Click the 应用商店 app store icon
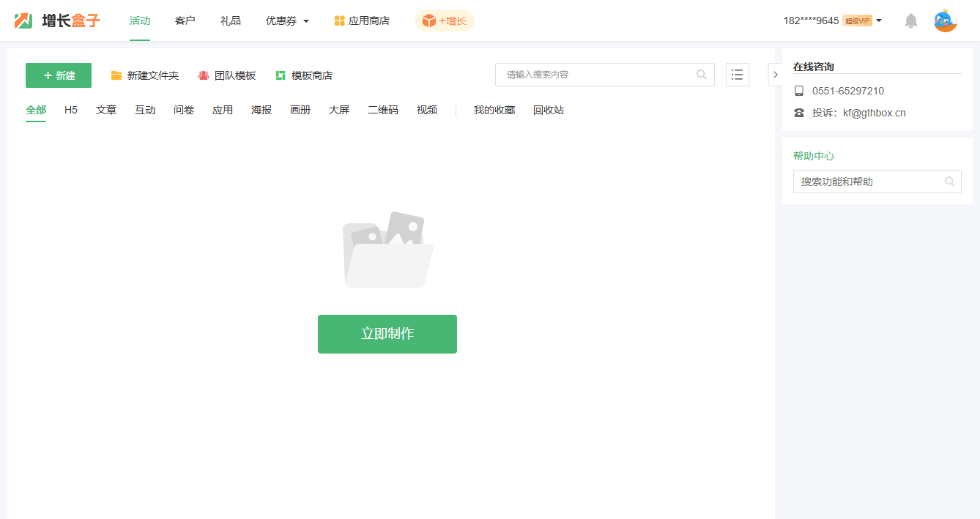Viewport: 980px width, 519px height. click(339, 20)
